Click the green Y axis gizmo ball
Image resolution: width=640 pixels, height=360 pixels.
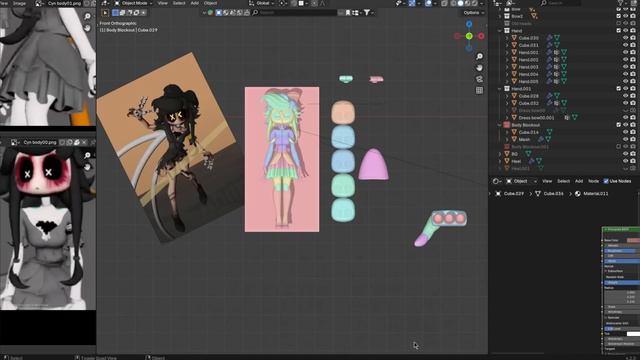(469, 36)
